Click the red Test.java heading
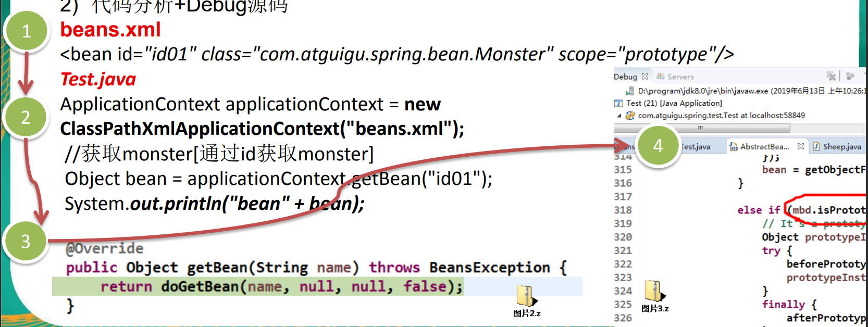 coord(98,79)
